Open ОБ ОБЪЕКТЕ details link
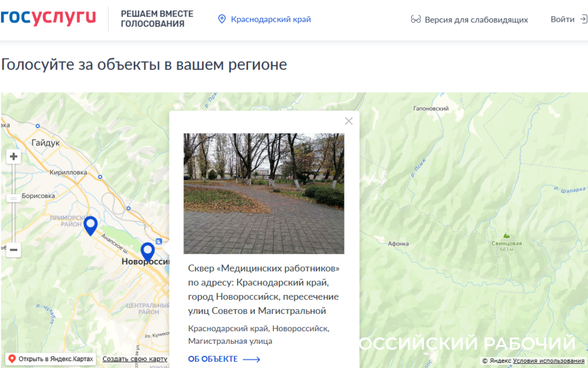This screenshot has width=588, height=368. [x=213, y=359]
